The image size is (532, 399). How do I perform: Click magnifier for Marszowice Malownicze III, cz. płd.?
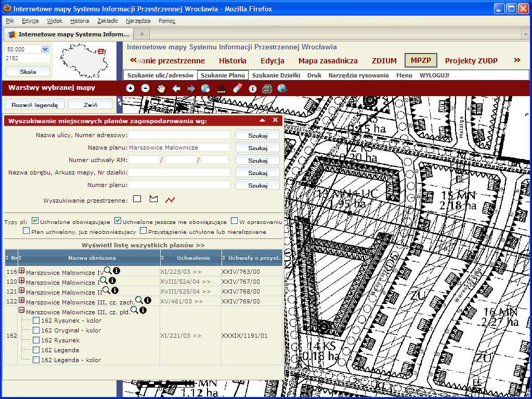[134, 310]
